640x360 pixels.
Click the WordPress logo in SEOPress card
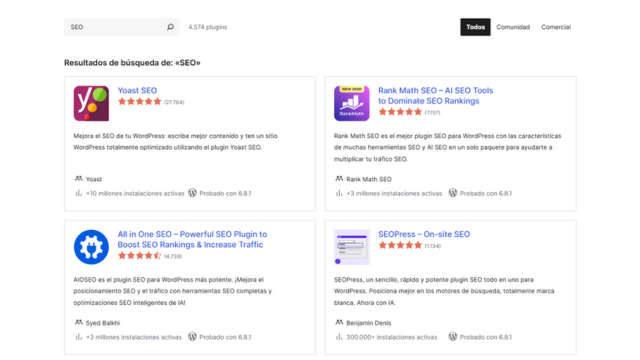[453, 337]
